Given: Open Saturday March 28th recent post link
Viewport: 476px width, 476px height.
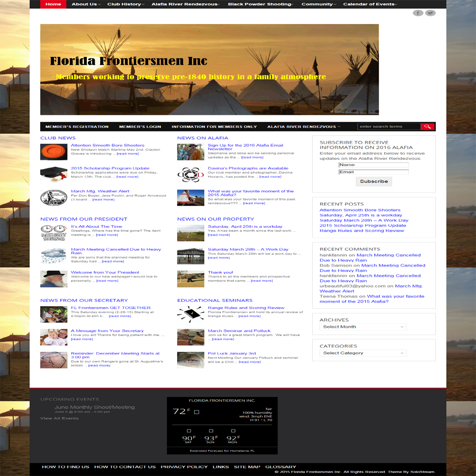Looking at the screenshot, I should pyautogui.click(x=364, y=220).
